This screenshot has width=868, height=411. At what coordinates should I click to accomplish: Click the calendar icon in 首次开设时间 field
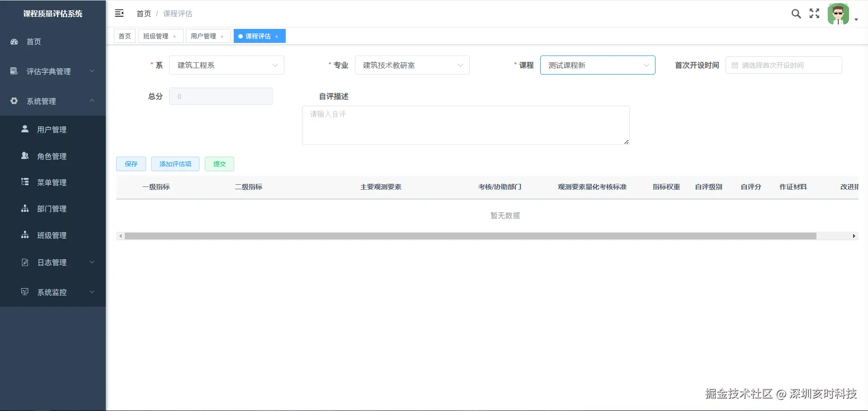coord(735,65)
